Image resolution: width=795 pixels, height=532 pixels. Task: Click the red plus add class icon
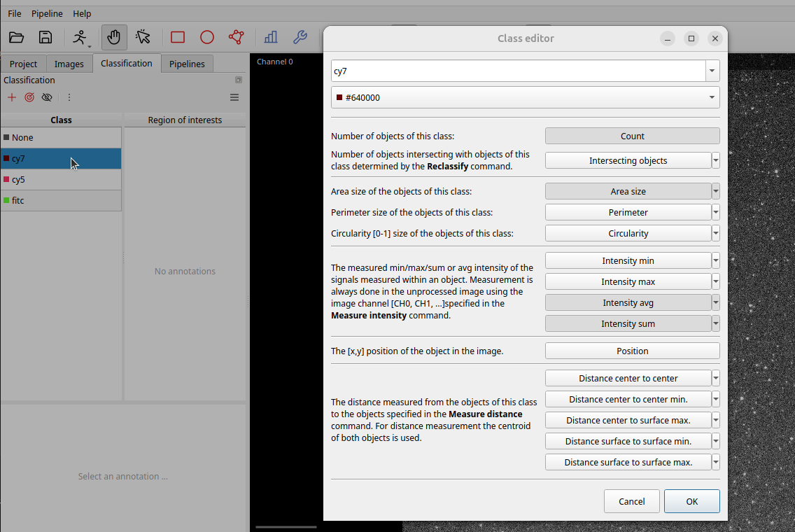11,97
